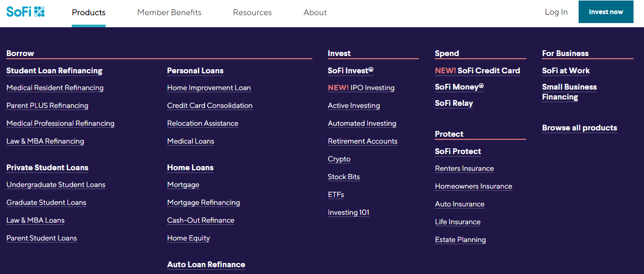Open the About menu

[x=315, y=13]
